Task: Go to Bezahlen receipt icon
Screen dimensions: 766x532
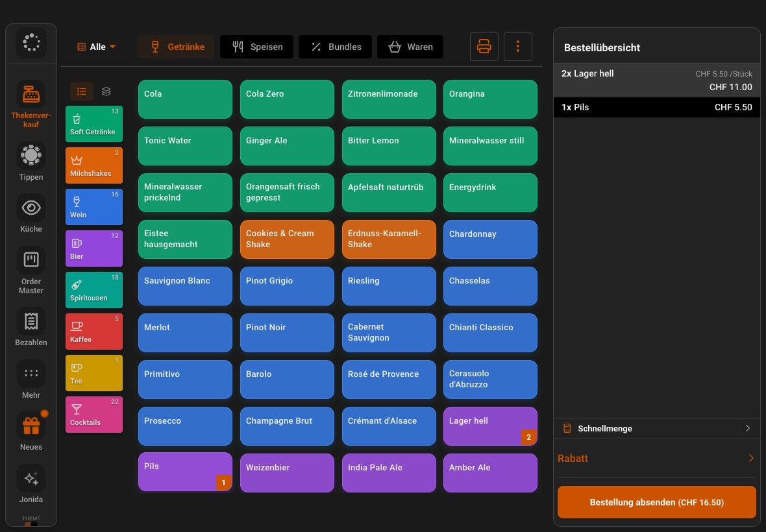Action: point(31,322)
